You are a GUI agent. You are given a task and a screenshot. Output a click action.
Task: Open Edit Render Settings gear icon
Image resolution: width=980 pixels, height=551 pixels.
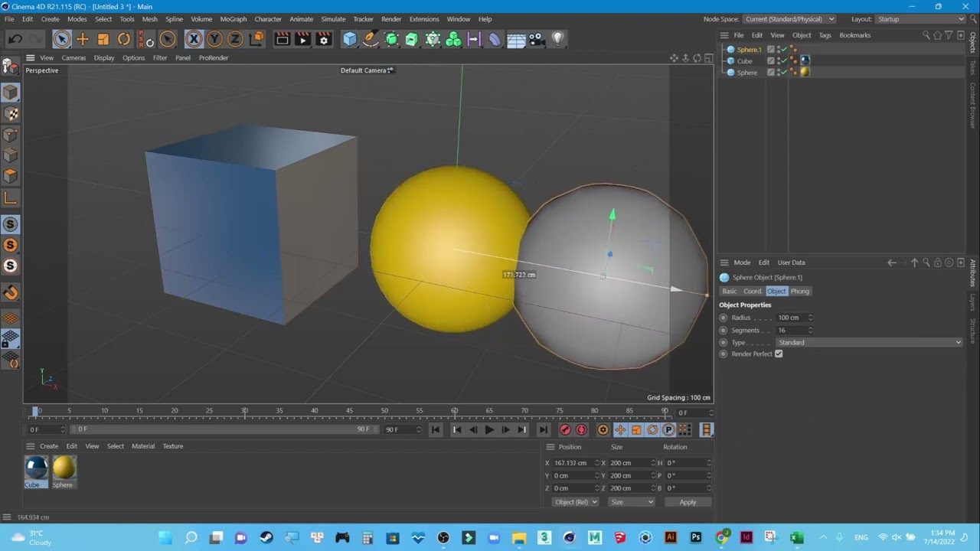pyautogui.click(x=323, y=39)
